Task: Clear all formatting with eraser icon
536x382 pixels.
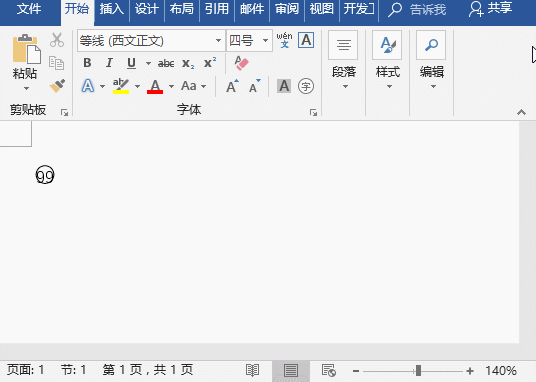Action: click(242, 63)
